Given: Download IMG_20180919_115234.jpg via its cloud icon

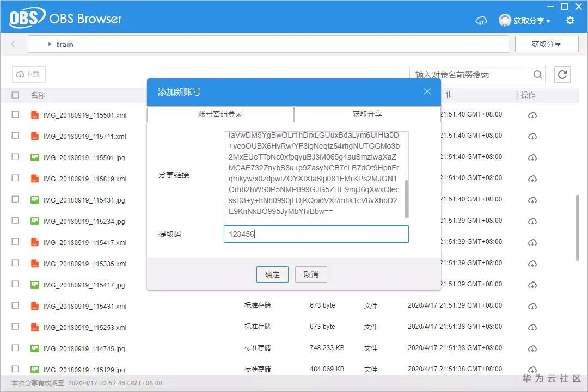Looking at the screenshot, I should [x=532, y=222].
